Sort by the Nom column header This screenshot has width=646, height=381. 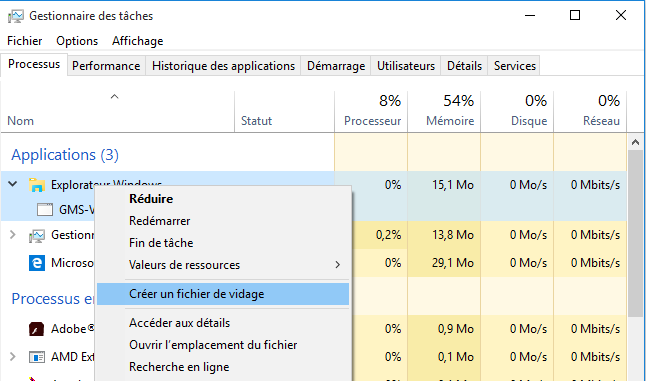pos(117,112)
